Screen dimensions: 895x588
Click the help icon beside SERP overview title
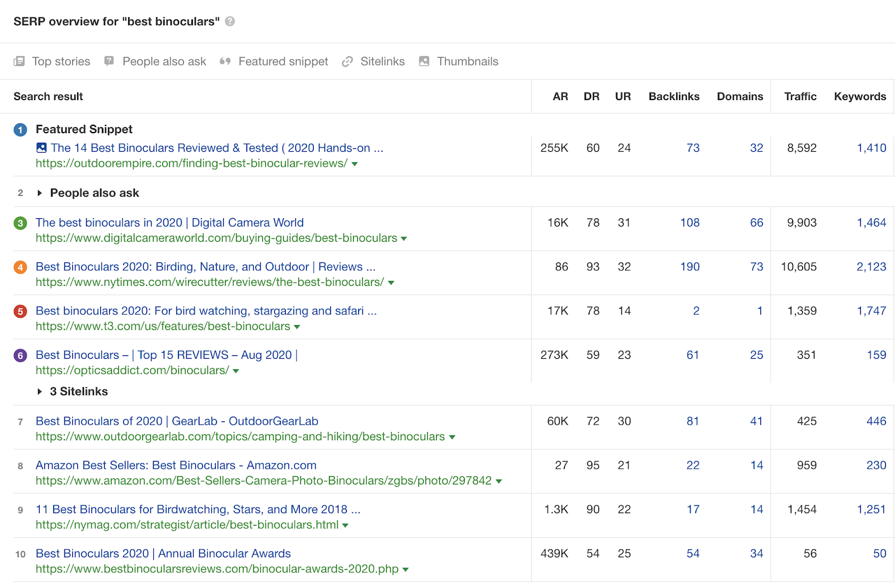point(230,21)
